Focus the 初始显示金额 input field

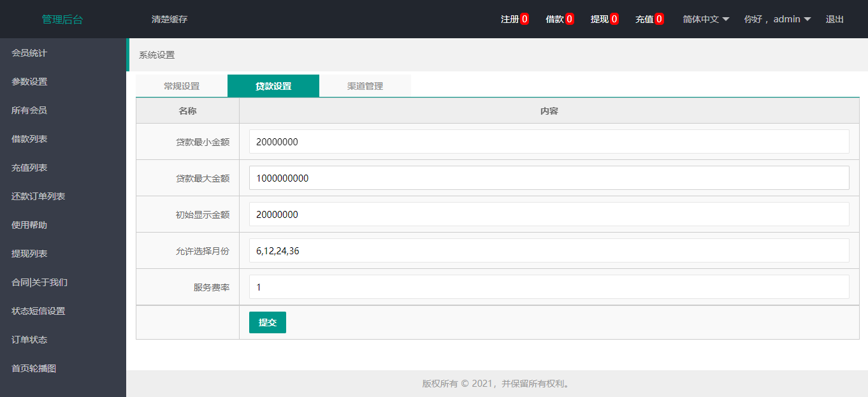[x=549, y=214]
